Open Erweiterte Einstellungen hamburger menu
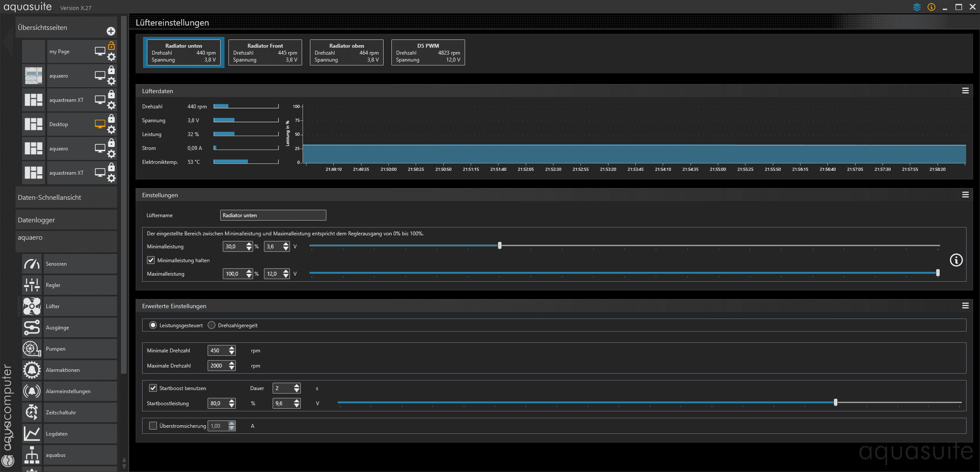Image resolution: width=980 pixels, height=472 pixels. point(965,306)
